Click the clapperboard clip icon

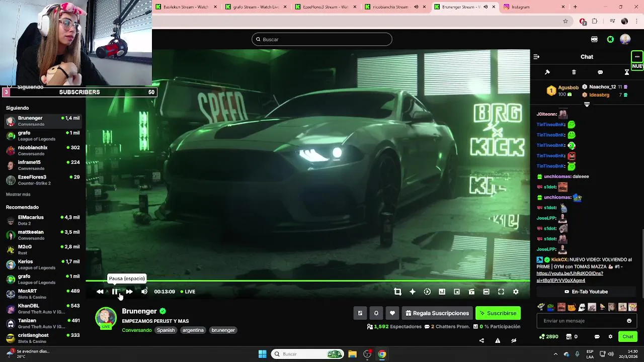pyautogui.click(x=471, y=292)
